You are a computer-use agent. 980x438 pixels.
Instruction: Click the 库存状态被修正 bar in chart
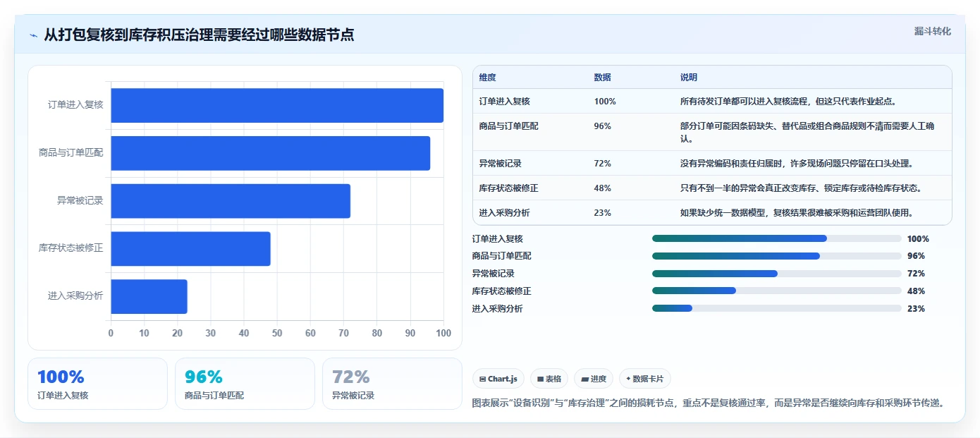point(190,248)
